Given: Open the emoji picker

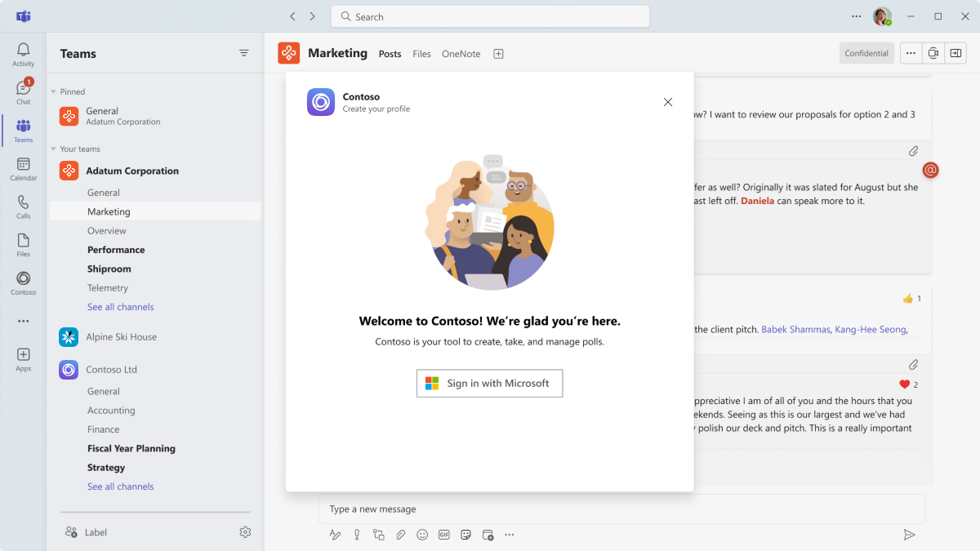Looking at the screenshot, I should click(422, 535).
